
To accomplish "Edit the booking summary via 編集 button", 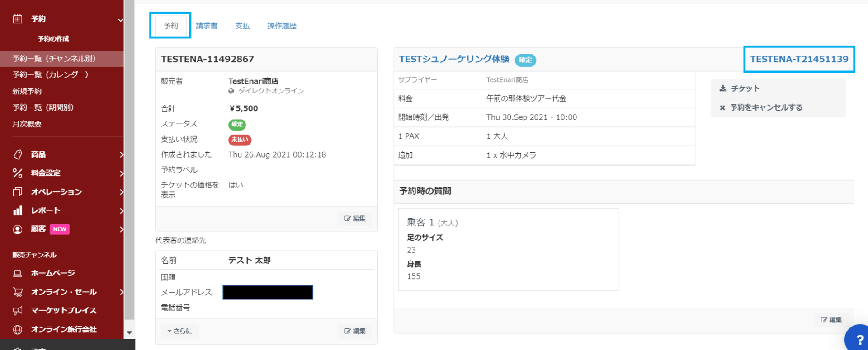I will 355,219.
